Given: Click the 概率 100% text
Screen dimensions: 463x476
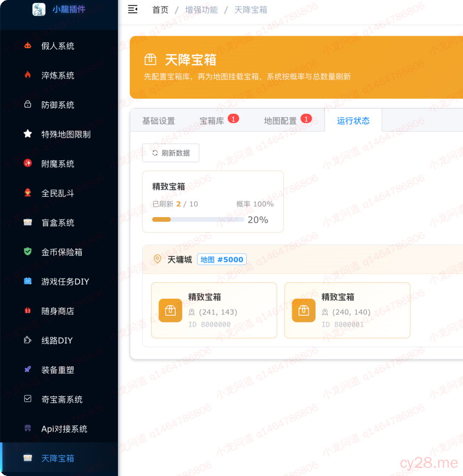Looking at the screenshot, I should point(255,204).
